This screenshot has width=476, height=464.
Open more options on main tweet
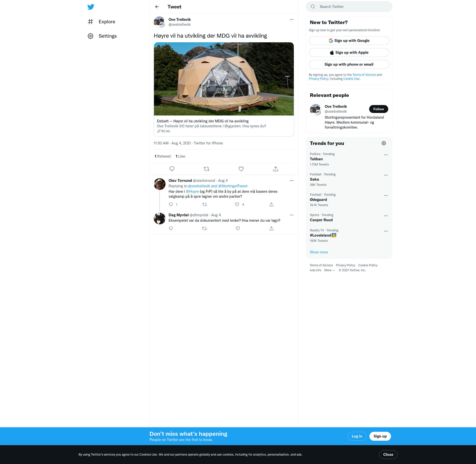point(292,20)
